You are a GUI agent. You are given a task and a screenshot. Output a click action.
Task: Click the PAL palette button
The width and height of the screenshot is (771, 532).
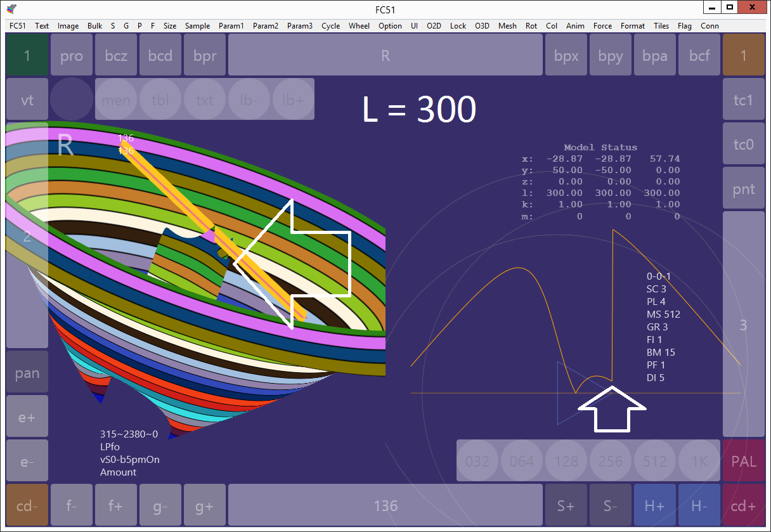(x=744, y=461)
